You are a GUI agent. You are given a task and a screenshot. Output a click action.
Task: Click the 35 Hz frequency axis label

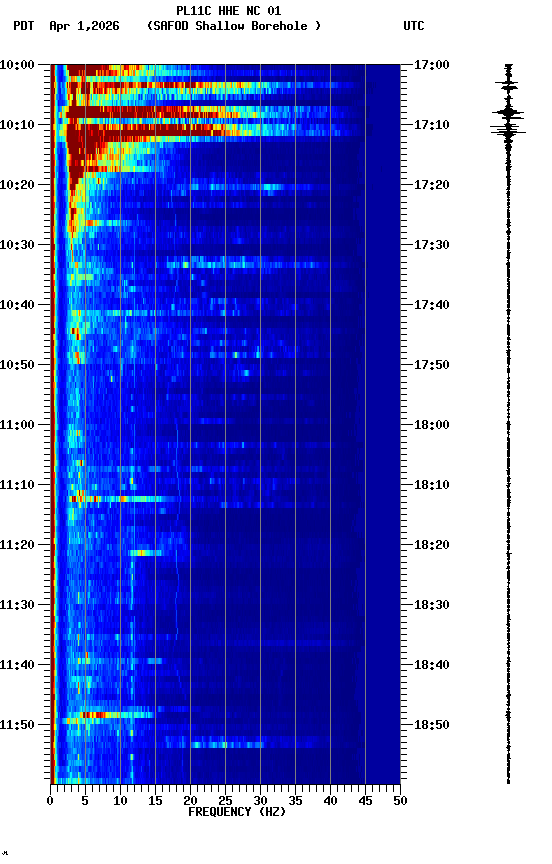click(295, 801)
